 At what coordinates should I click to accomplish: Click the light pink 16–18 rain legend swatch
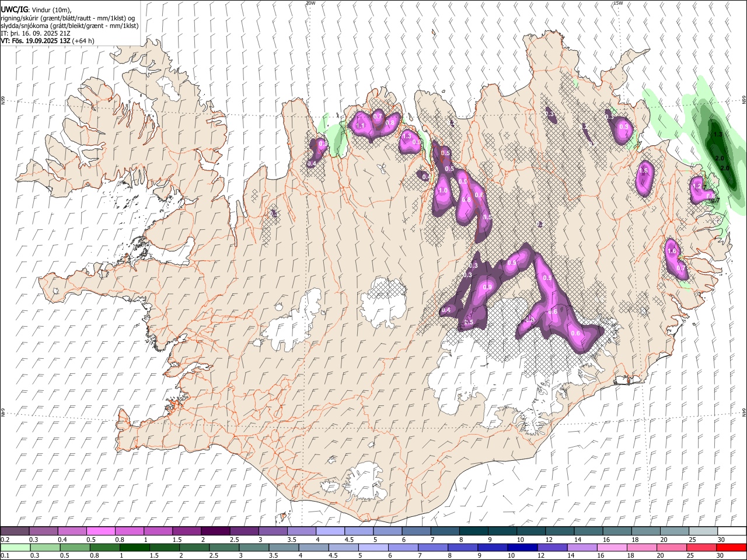(x=612, y=547)
